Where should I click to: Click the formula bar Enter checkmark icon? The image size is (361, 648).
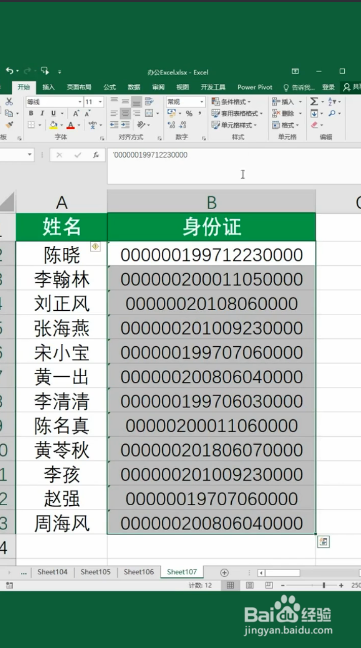tap(78, 155)
